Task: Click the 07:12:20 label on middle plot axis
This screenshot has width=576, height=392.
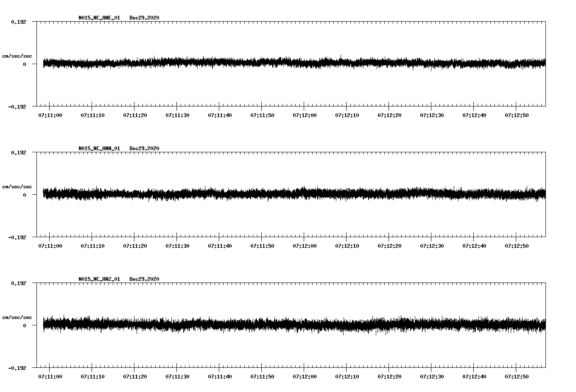Action: [x=390, y=245]
